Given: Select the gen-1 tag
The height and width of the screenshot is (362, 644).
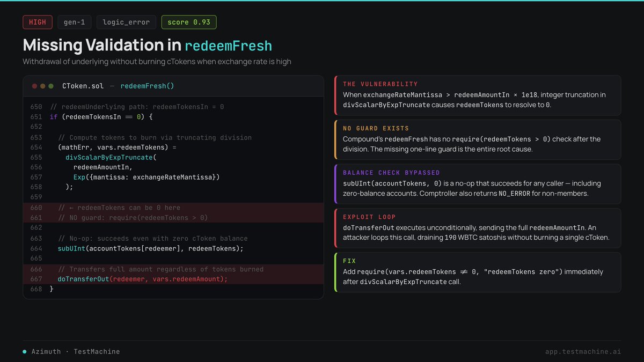Looking at the screenshot, I should coord(75,22).
